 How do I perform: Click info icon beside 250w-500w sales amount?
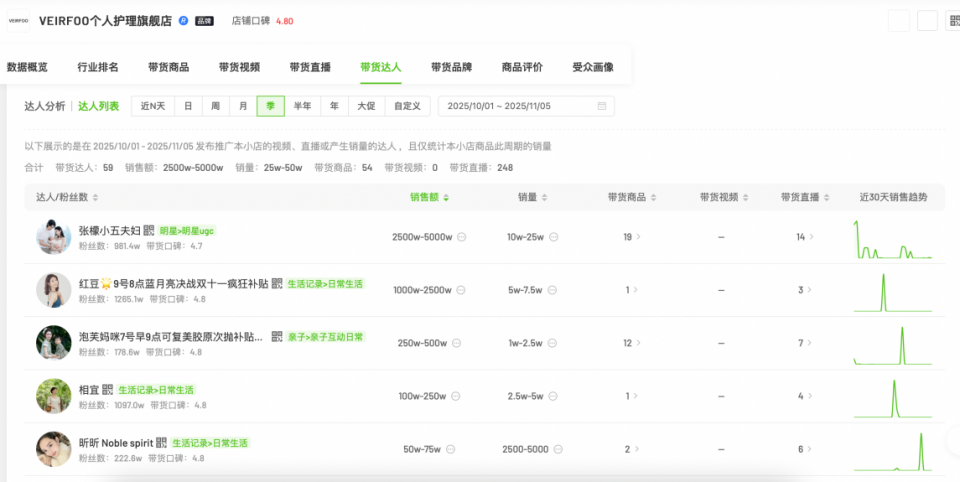coord(456,343)
